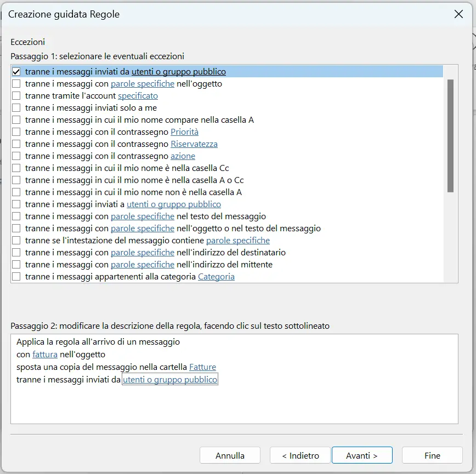
Task: Enable exception for 'parole specifiche nell'oggetto'
Action: pos(15,83)
